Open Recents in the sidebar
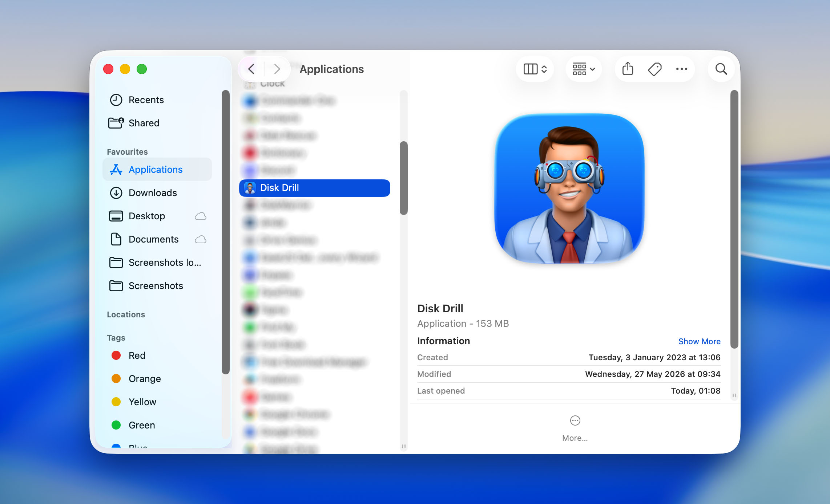 [157, 100]
